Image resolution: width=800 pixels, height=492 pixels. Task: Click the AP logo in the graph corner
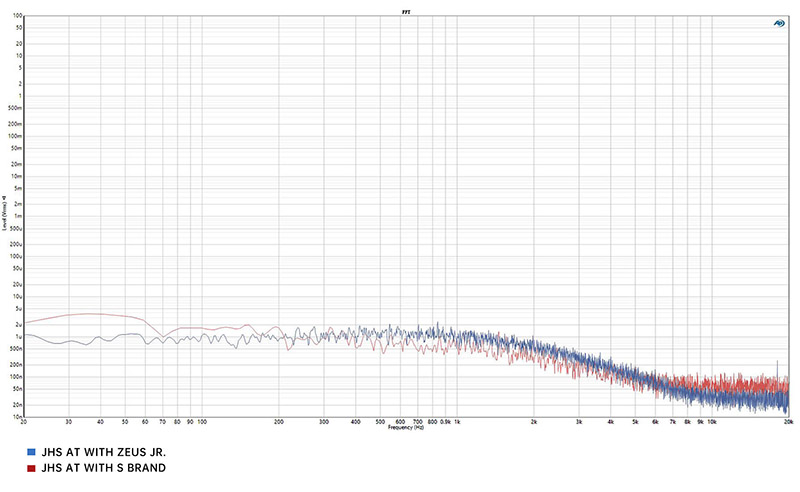[779, 22]
